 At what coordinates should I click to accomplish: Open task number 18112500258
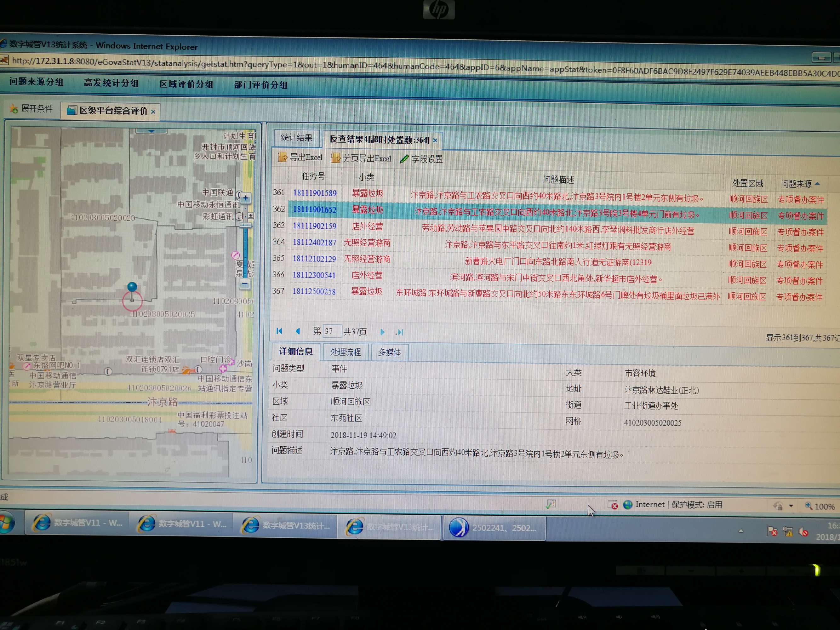(x=314, y=291)
